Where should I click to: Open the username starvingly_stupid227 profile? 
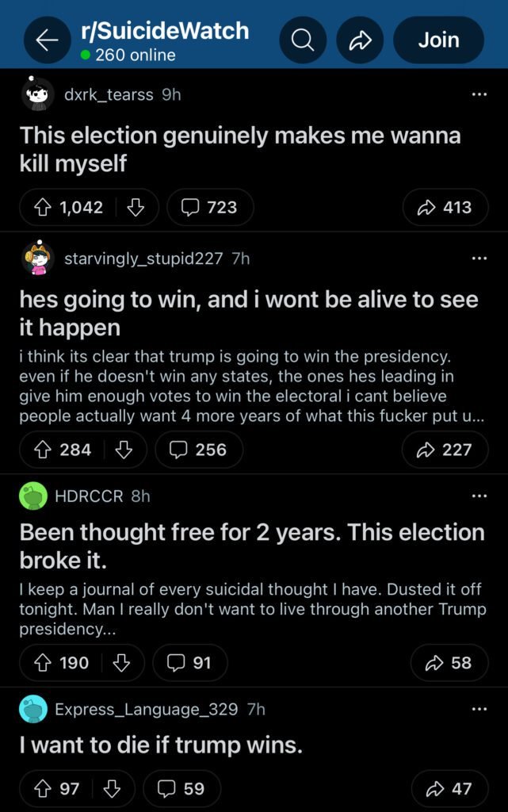[x=143, y=259]
